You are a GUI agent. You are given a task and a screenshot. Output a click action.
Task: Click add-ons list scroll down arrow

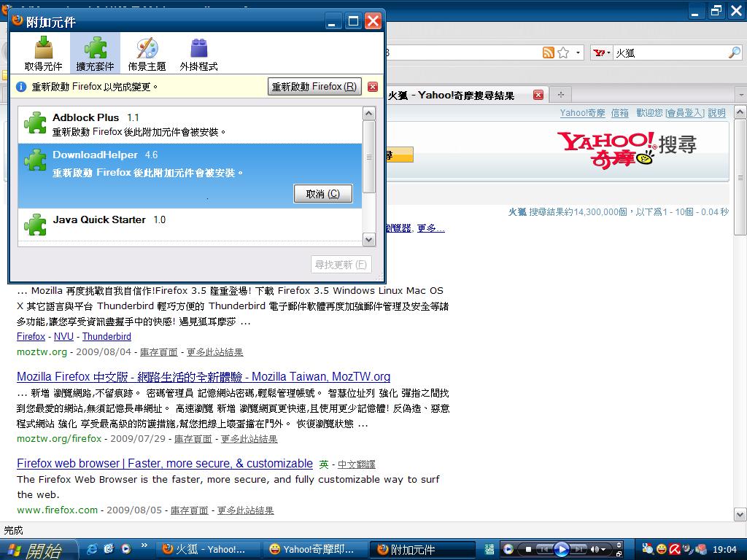click(x=368, y=239)
